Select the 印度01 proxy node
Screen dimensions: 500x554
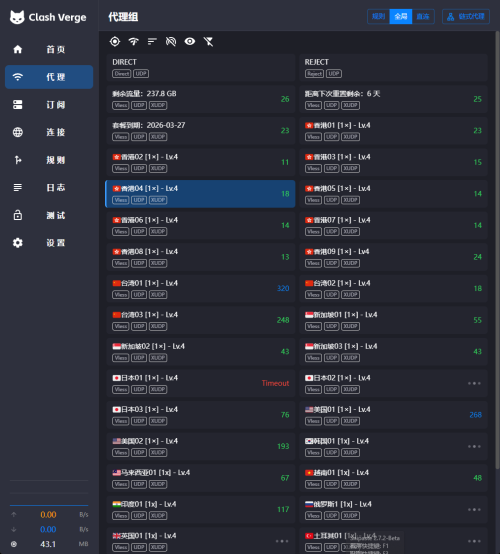pos(200,509)
